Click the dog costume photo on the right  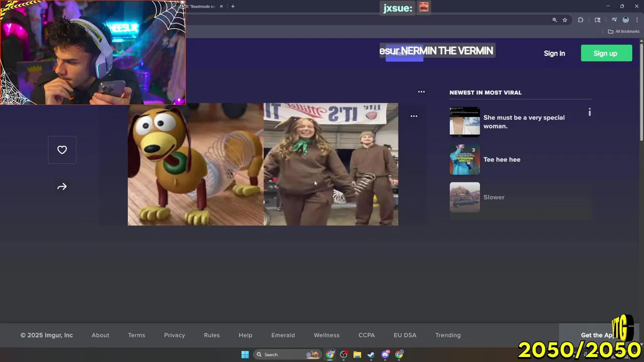(331, 164)
